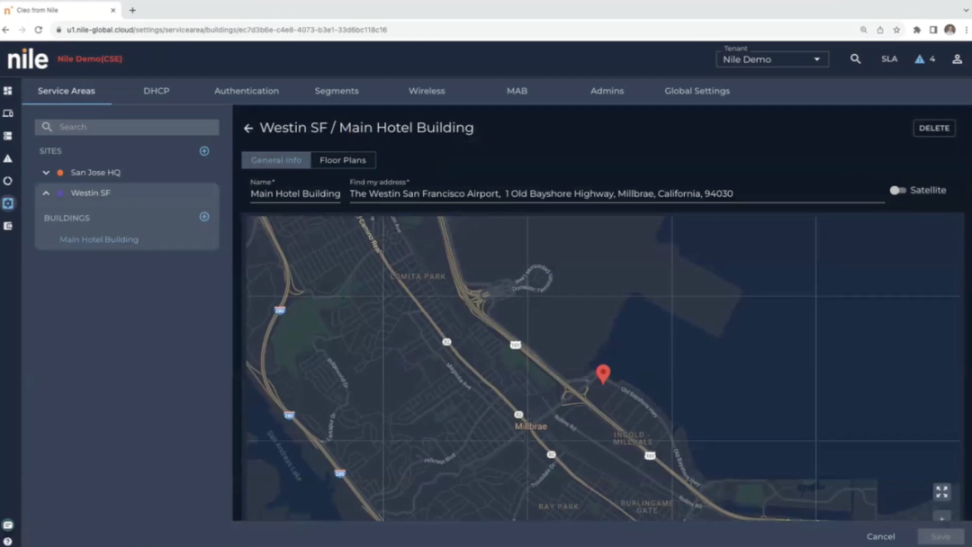The image size is (972, 547).
Task: Add a new building with plus icon
Action: point(204,217)
